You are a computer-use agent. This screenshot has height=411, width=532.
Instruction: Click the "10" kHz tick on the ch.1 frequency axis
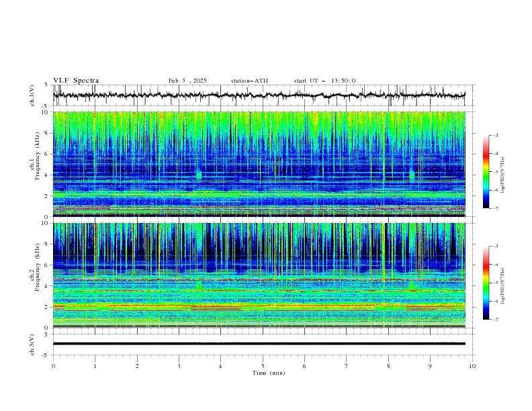[x=46, y=112]
